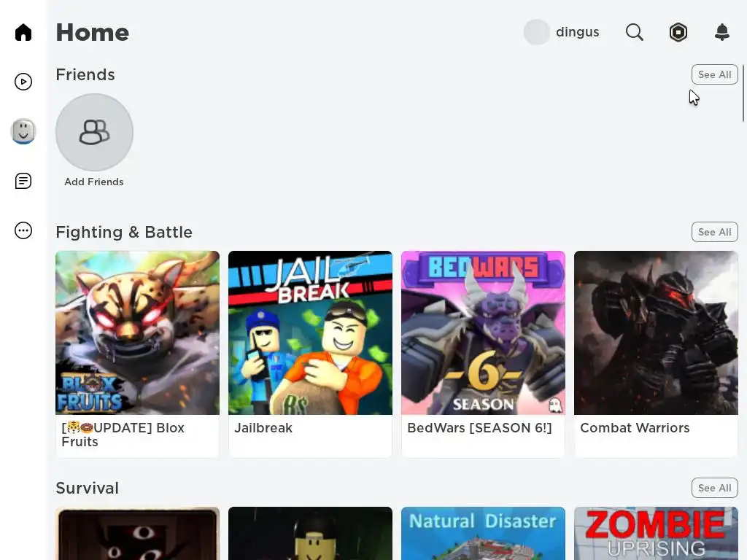This screenshot has width=747, height=560.
Task: Open Natural Disaster game thumbnail
Action: point(484,533)
